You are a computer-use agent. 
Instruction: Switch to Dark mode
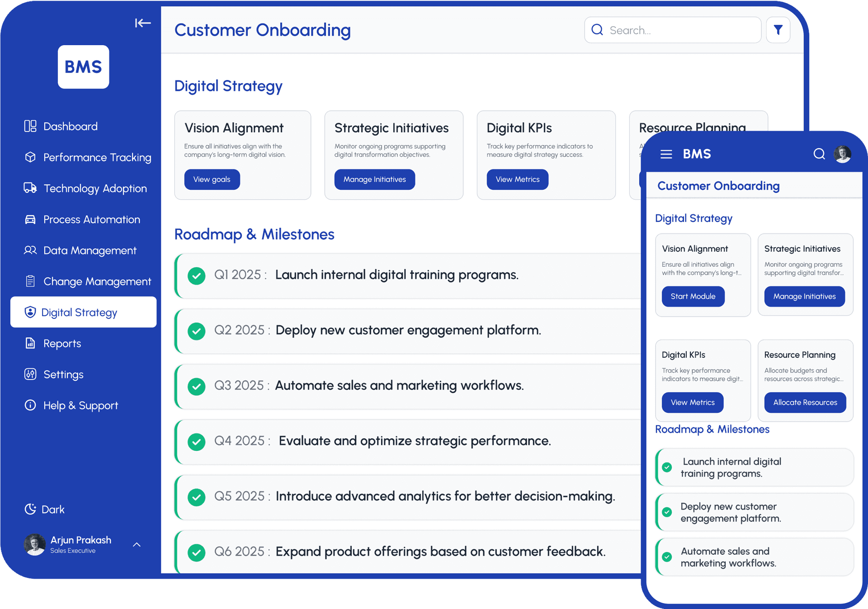tap(44, 509)
